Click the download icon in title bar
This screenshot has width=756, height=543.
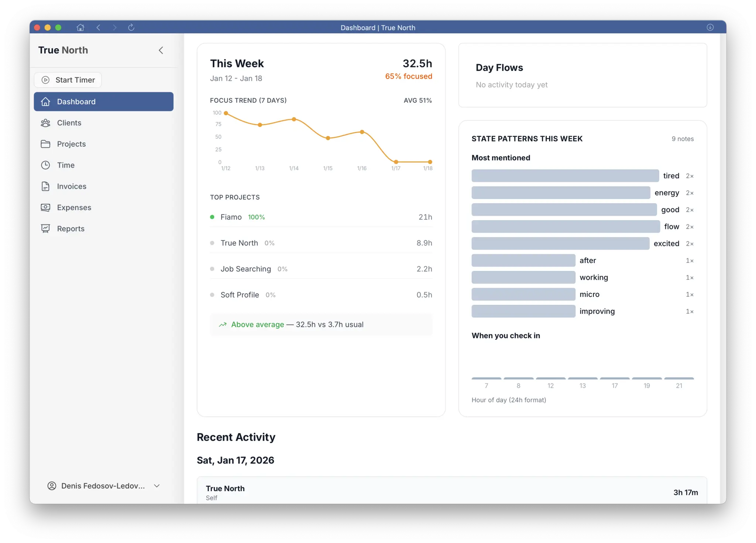(710, 27)
